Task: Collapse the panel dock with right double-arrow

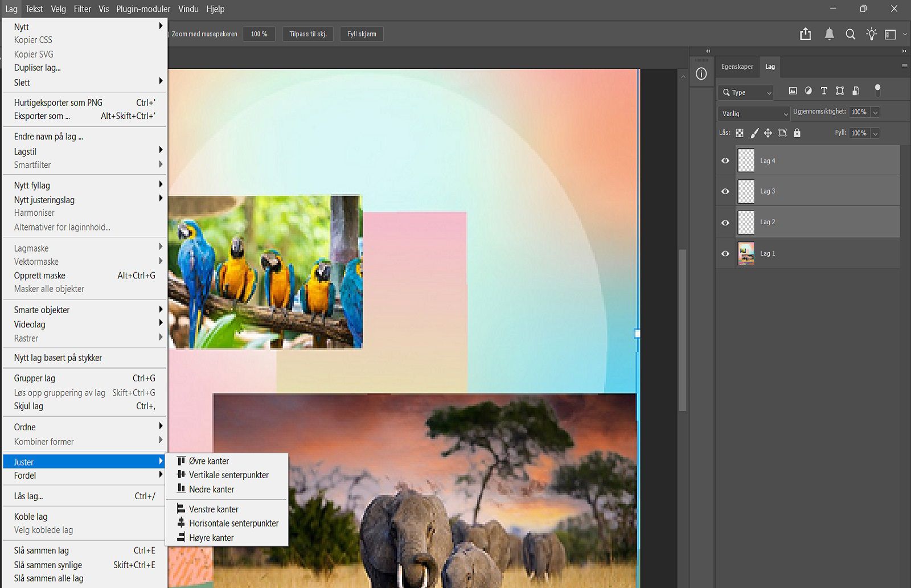Action: coord(904,51)
